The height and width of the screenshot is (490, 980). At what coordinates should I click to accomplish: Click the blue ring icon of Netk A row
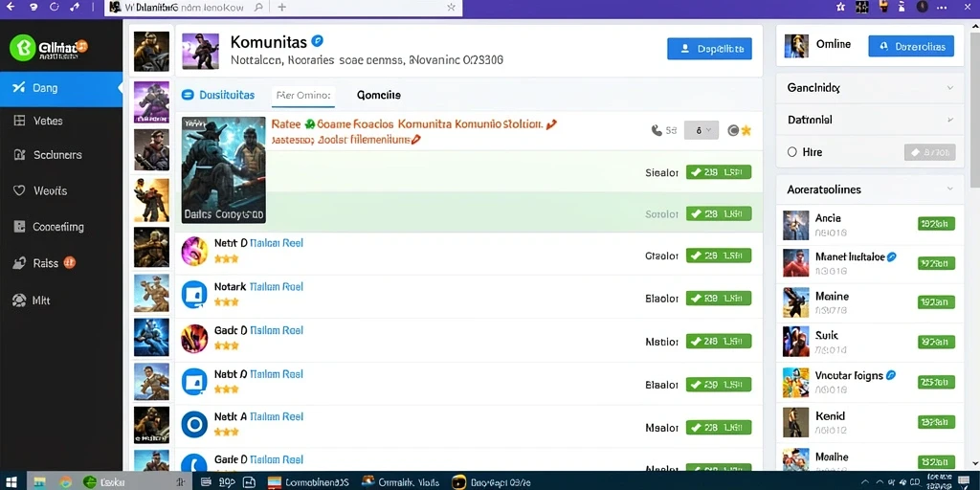click(194, 425)
